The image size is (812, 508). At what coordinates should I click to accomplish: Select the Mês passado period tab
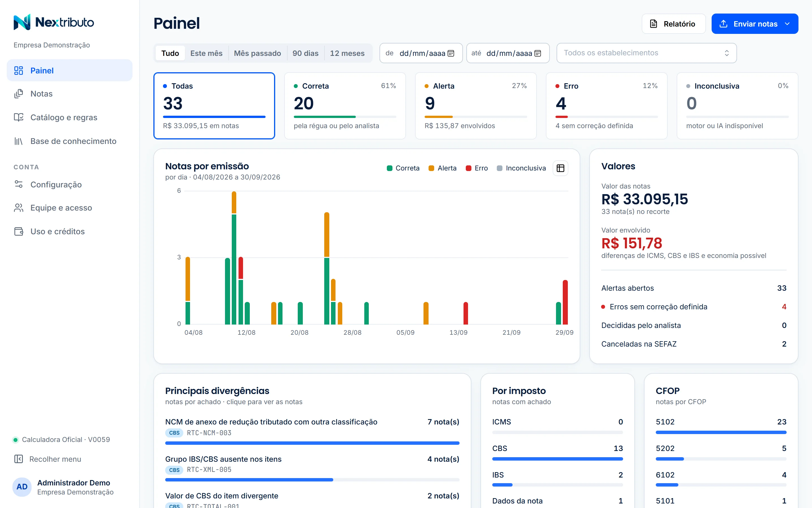pos(257,53)
